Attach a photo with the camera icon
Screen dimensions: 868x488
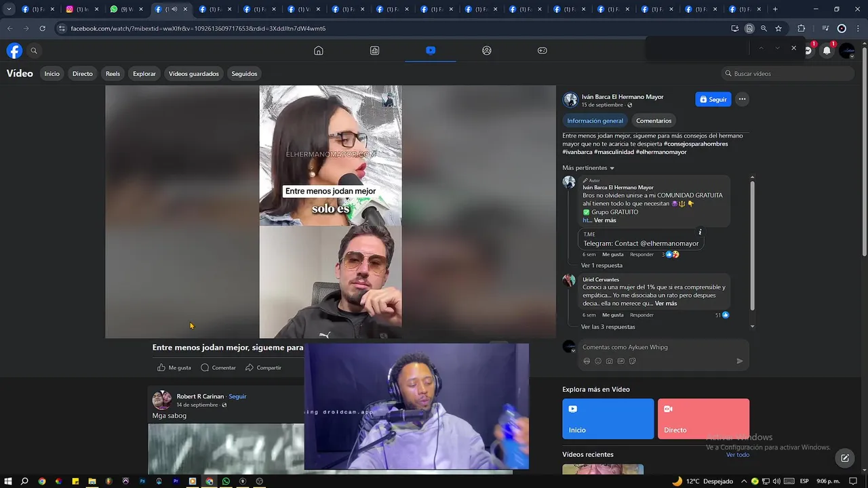click(610, 361)
